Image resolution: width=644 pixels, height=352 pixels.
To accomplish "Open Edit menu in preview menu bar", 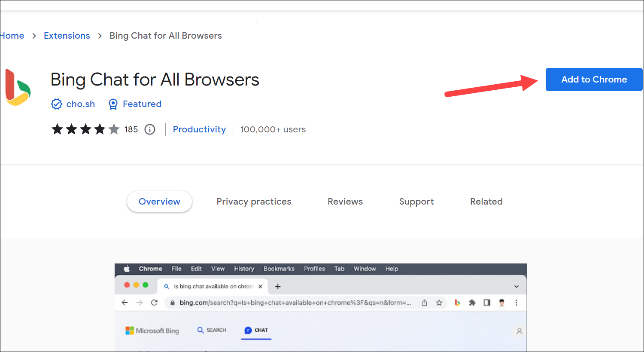I will (196, 269).
